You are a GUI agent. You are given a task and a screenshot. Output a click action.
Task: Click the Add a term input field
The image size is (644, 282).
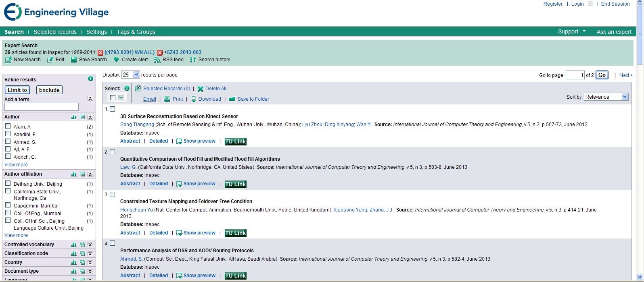tap(42, 107)
